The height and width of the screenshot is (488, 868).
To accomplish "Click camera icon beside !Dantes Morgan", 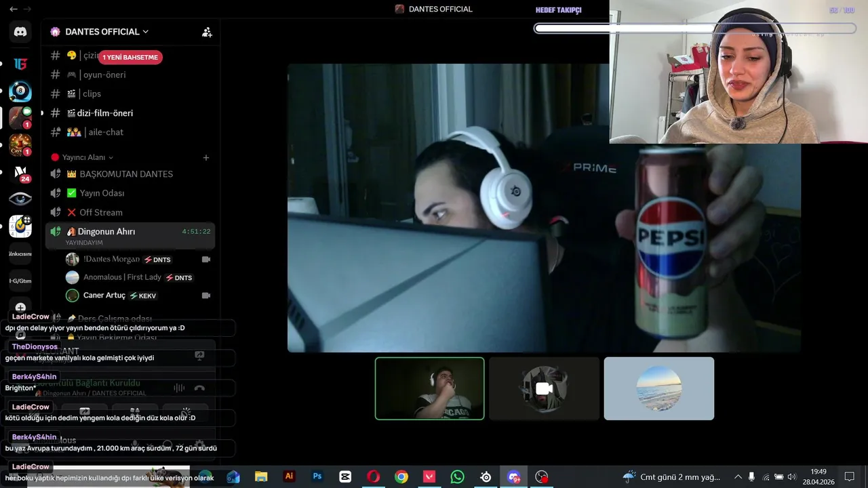I will click(206, 260).
